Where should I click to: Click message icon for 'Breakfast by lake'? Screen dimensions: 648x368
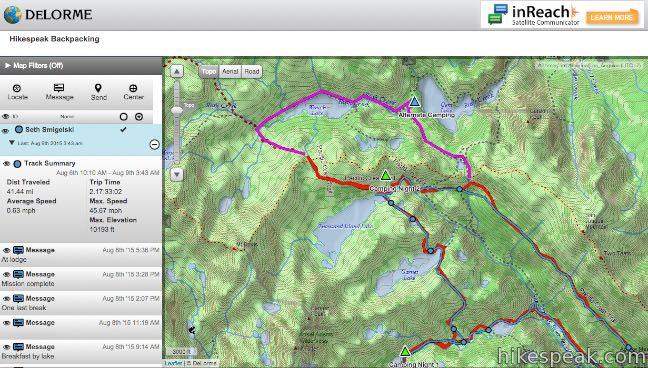(18, 347)
